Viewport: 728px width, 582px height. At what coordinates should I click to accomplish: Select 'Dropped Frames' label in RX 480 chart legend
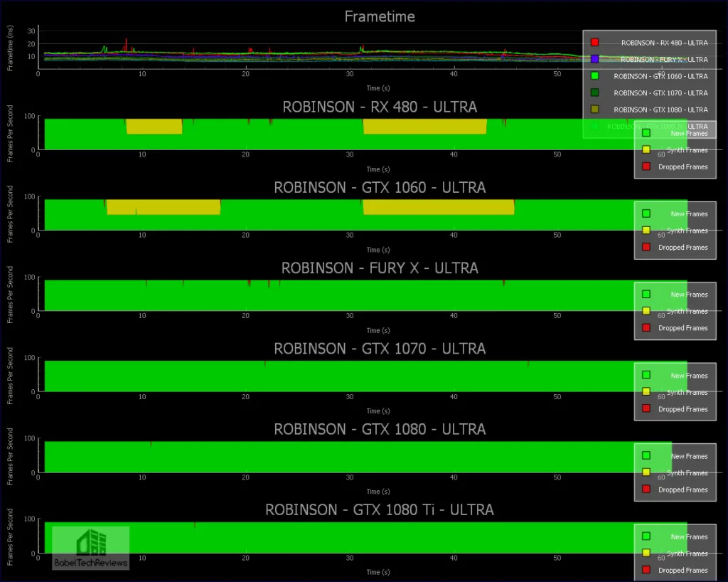[x=683, y=166]
